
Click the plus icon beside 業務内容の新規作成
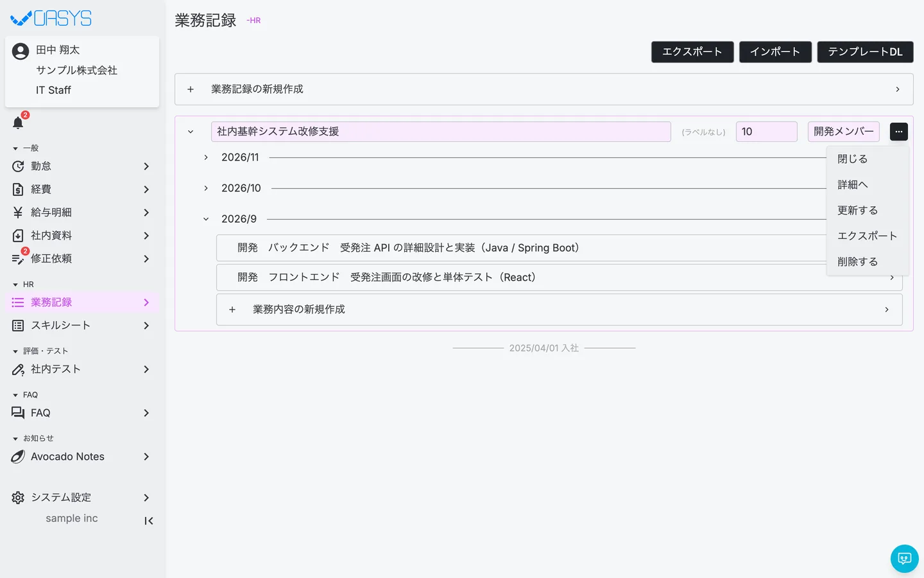pyautogui.click(x=232, y=310)
